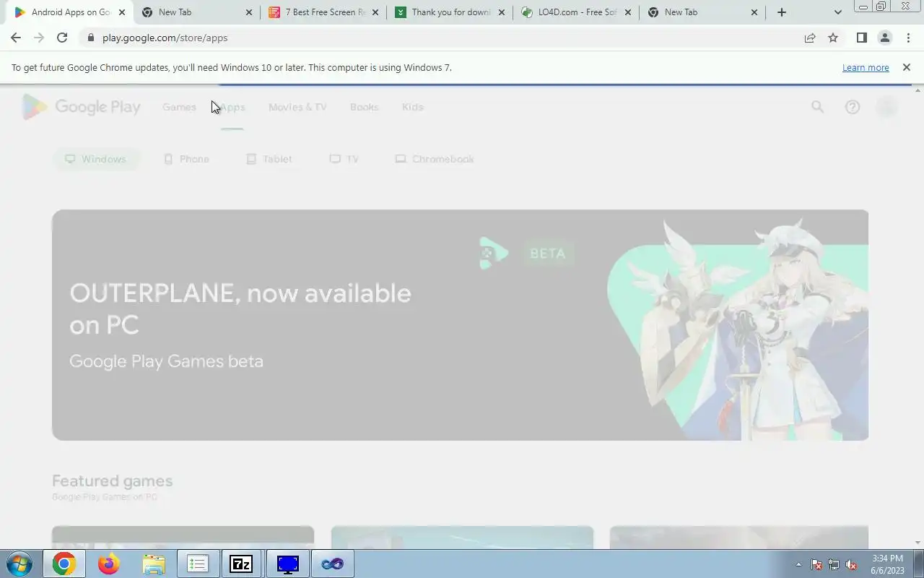Viewport: 924px width, 578px height.
Task: Toggle the Chrome side panel icon
Action: pos(861,38)
